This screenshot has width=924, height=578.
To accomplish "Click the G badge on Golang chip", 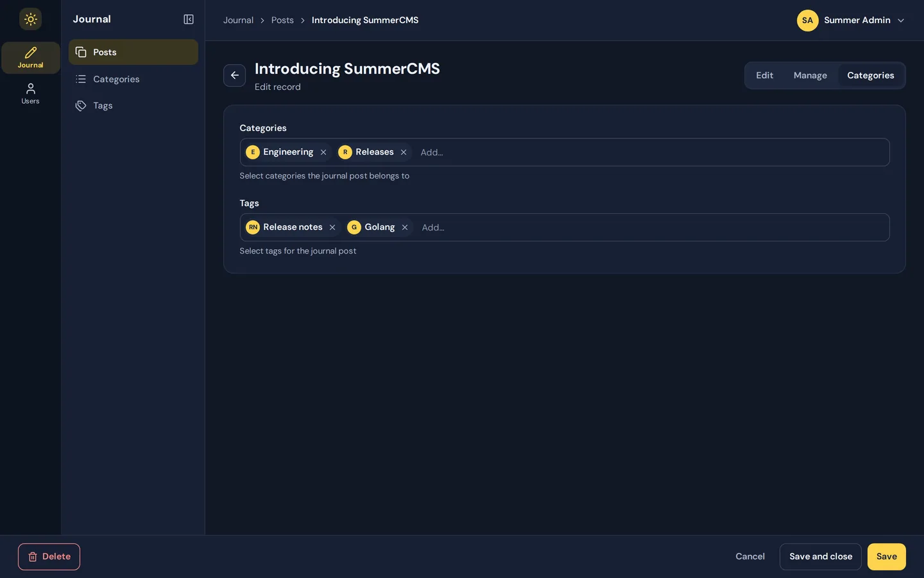I will coord(354,227).
